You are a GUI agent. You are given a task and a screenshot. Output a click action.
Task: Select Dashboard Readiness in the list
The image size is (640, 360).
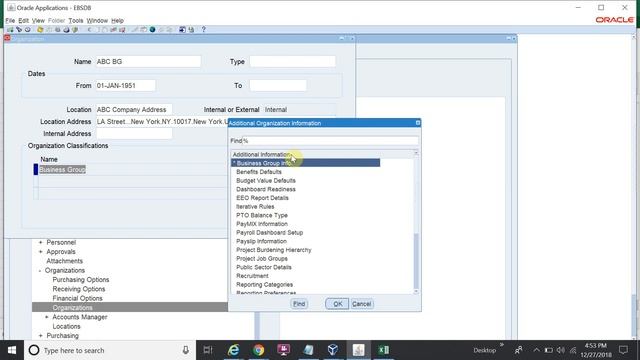[x=266, y=189]
